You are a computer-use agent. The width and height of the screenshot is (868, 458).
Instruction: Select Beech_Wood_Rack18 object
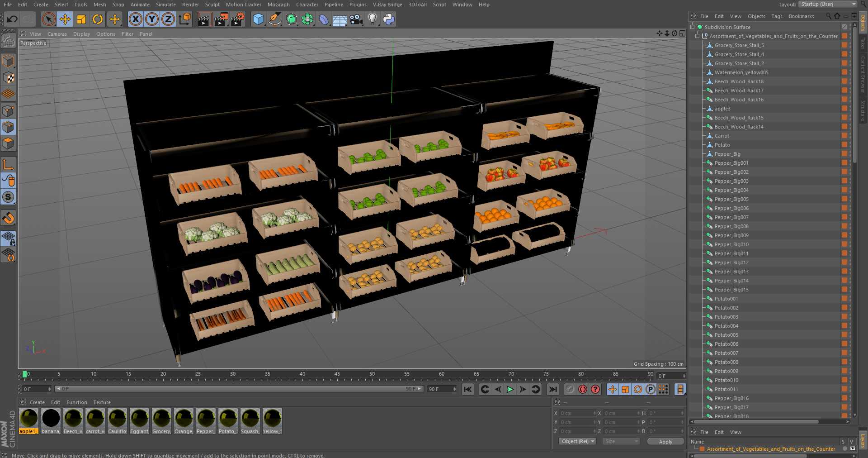click(739, 81)
